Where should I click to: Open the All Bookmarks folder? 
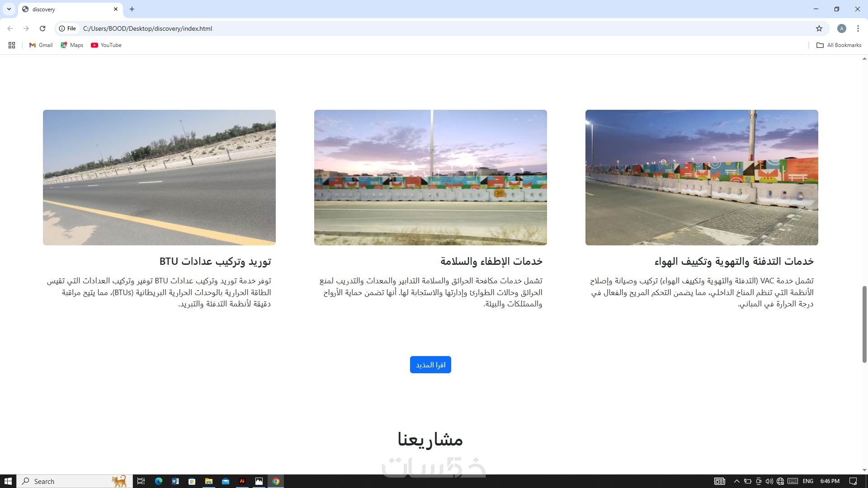point(839,45)
